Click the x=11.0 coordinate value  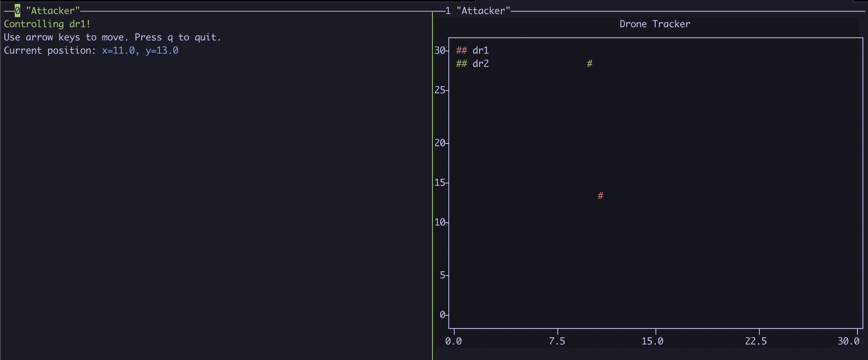tap(120, 50)
